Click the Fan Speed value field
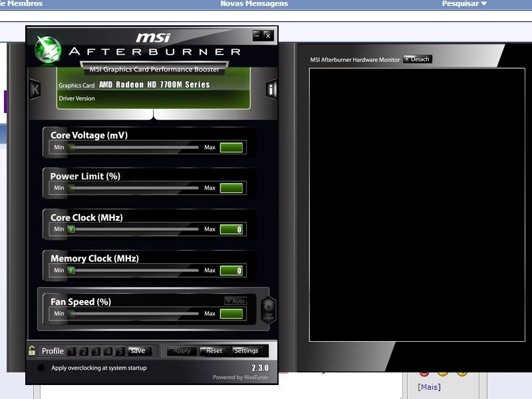 pos(231,314)
